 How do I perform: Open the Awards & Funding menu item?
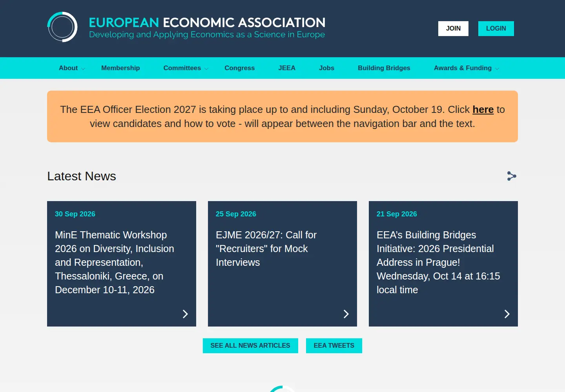click(x=463, y=68)
